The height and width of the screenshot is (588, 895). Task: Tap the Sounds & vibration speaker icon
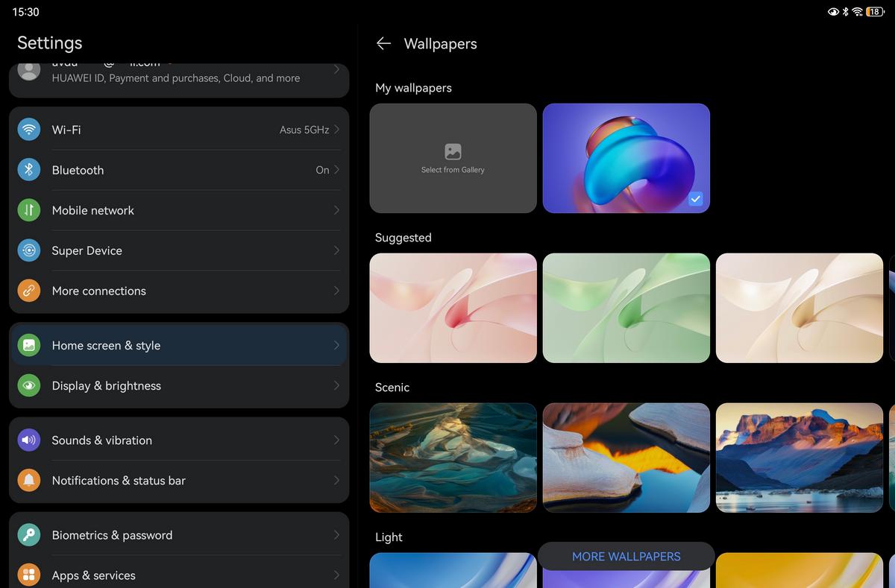[29, 440]
